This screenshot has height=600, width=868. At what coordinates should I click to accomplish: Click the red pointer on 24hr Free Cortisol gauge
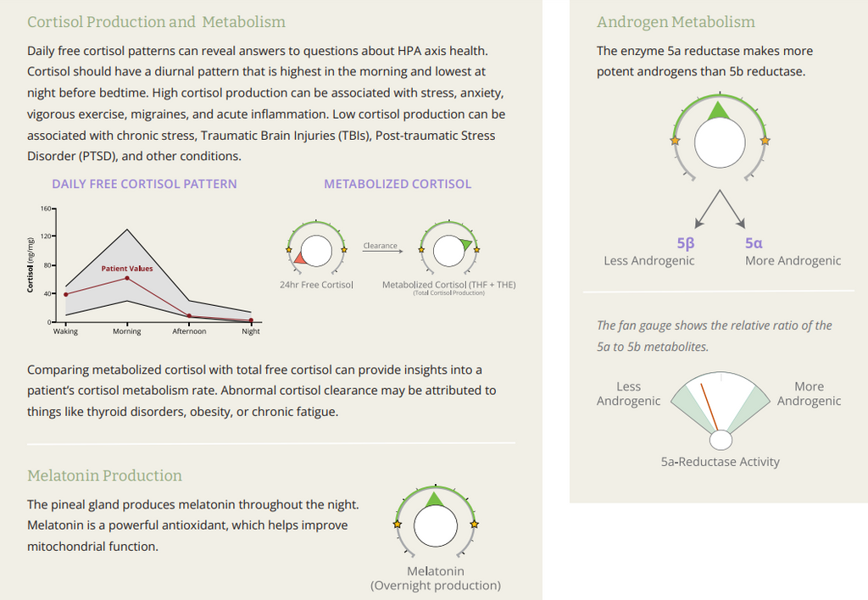click(x=298, y=258)
